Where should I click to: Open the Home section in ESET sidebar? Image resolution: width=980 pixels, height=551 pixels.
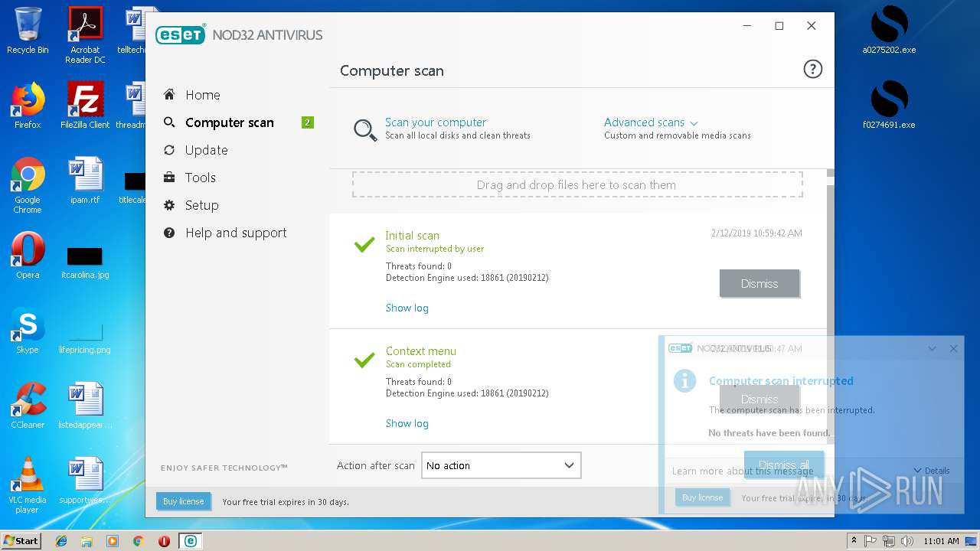tap(202, 95)
